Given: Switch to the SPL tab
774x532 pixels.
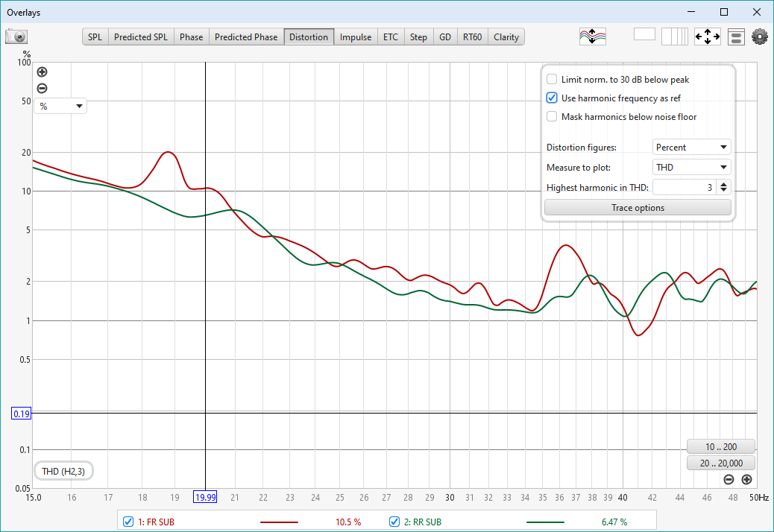Looking at the screenshot, I should coord(95,37).
